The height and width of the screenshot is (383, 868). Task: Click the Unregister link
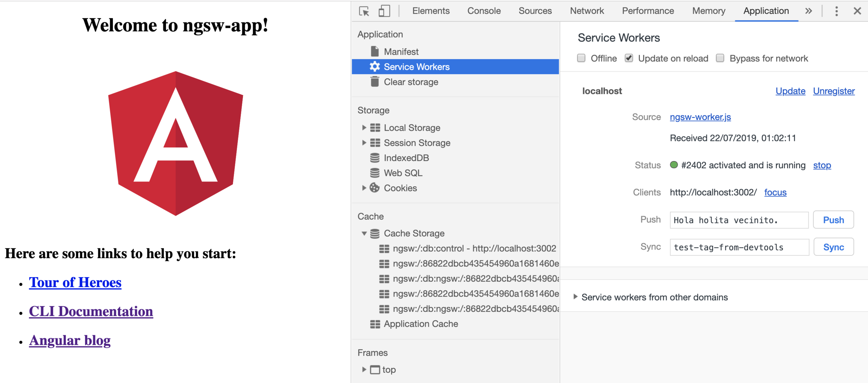(x=834, y=91)
